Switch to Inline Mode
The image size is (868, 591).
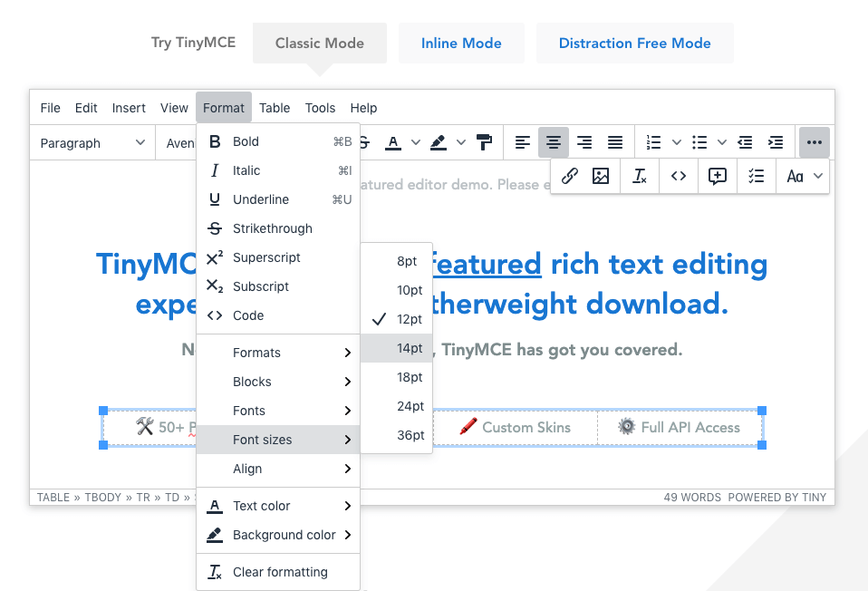coord(461,43)
